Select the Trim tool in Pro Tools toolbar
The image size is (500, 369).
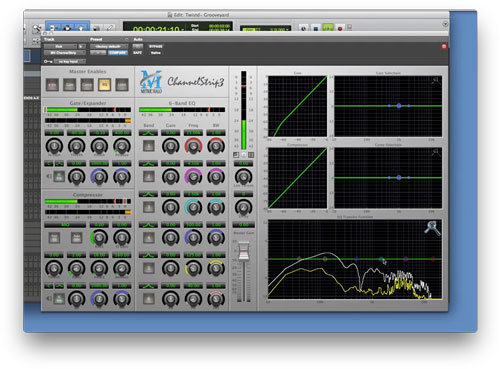point(54,28)
